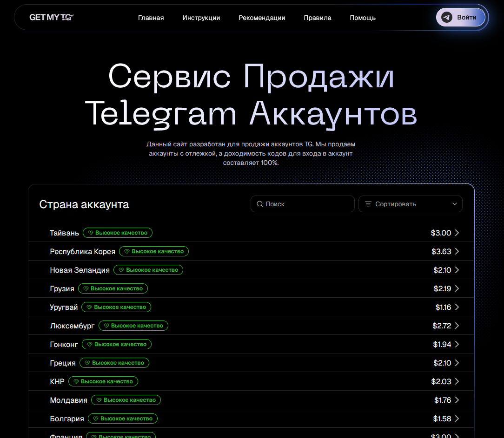Viewport: 504px width, 438px height.
Task: Focus the Поиск search field
Action: (303, 204)
